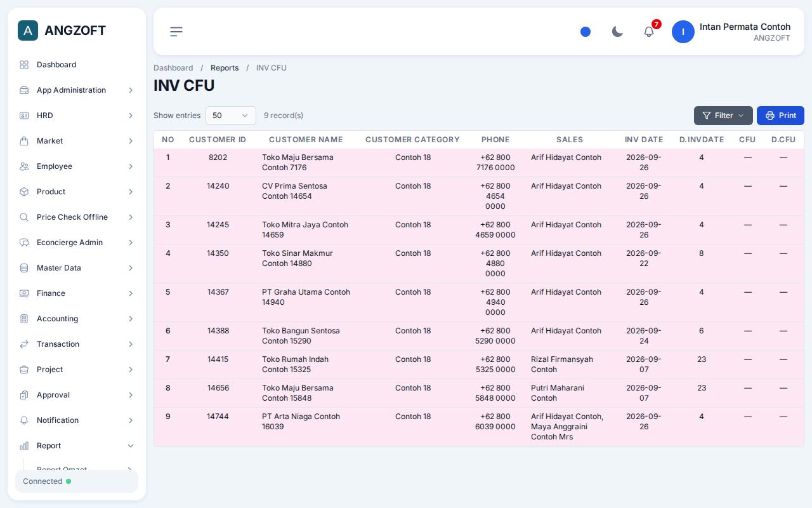
Task: Click the 9 record(s) count text
Action: click(284, 116)
